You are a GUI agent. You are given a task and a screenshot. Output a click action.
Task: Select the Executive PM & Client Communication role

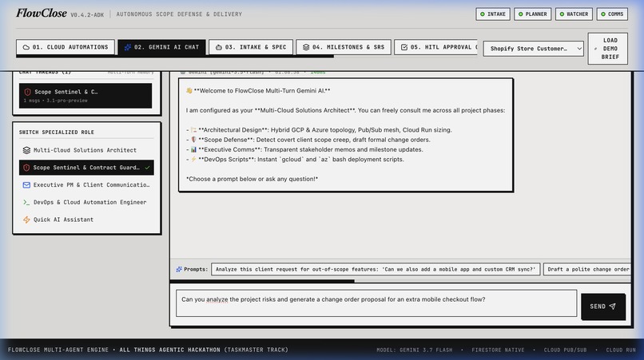pyautogui.click(x=86, y=184)
